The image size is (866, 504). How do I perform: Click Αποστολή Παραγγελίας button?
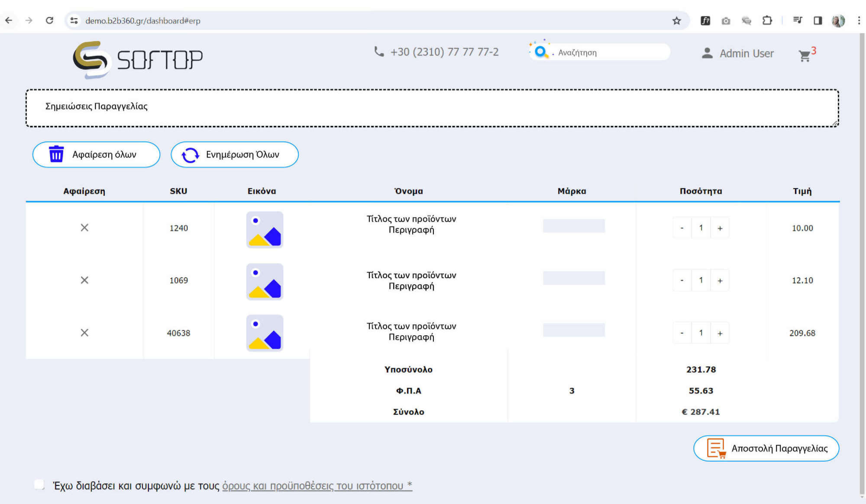766,448
